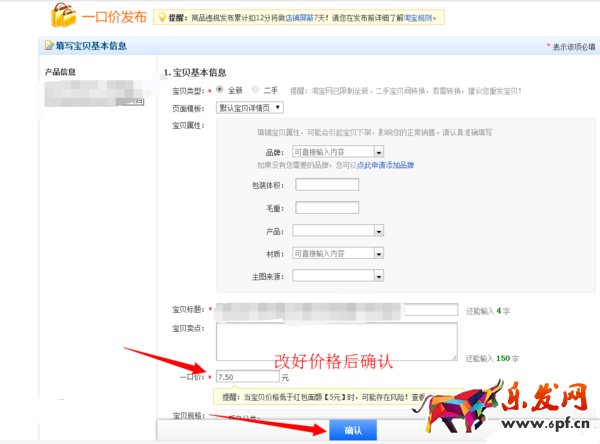Image resolution: width=600 pixels, height=444 pixels.
Task: Click the 一口价 price field showing 7.50
Action: [248, 377]
